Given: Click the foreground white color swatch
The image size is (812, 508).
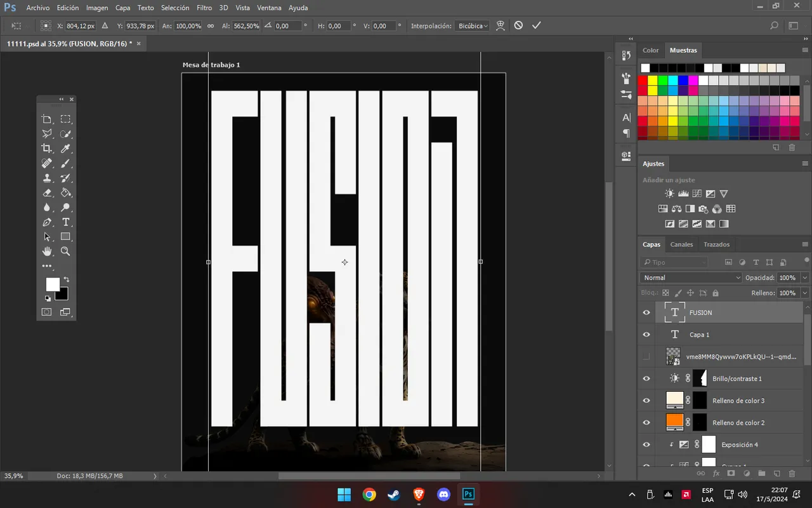Looking at the screenshot, I should pos(52,284).
